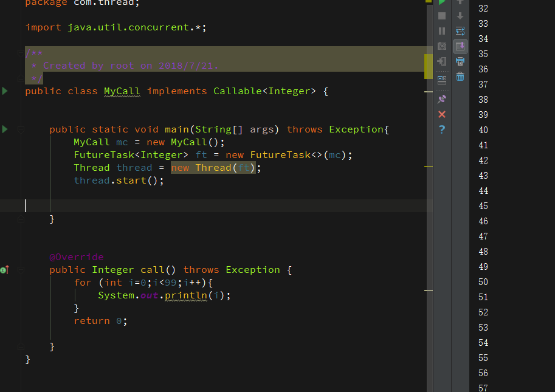The height and width of the screenshot is (392, 555).
Task: Click the empty caret line in main method
Action: [x=216, y=205]
